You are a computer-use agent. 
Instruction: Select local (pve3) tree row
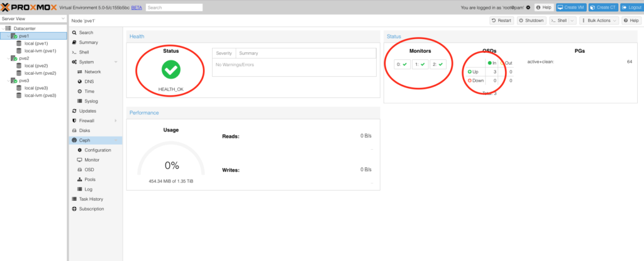(33, 88)
